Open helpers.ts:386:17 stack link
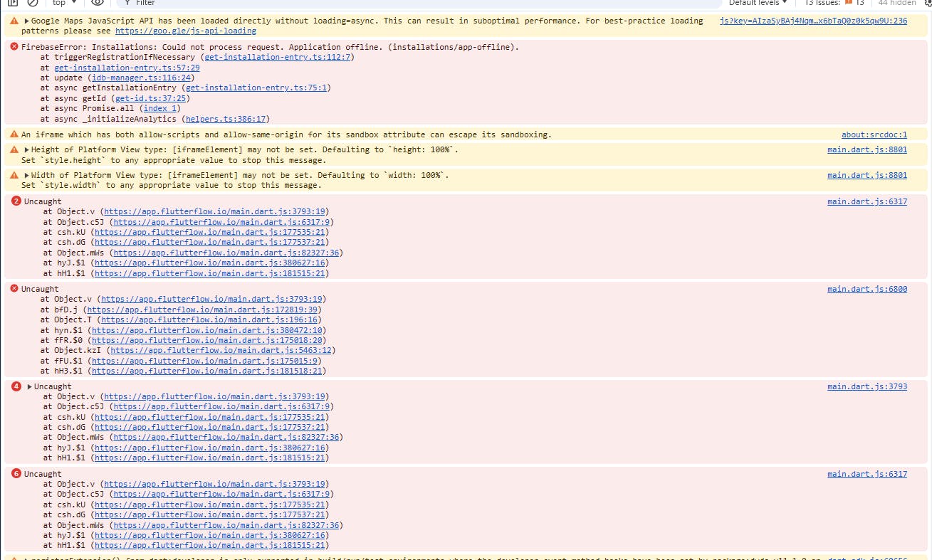 pos(226,119)
